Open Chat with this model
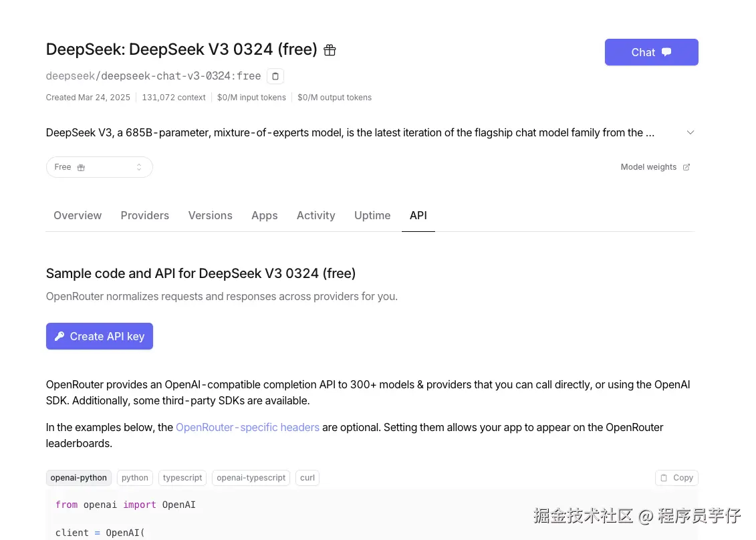The height and width of the screenshot is (540, 756). tap(651, 52)
